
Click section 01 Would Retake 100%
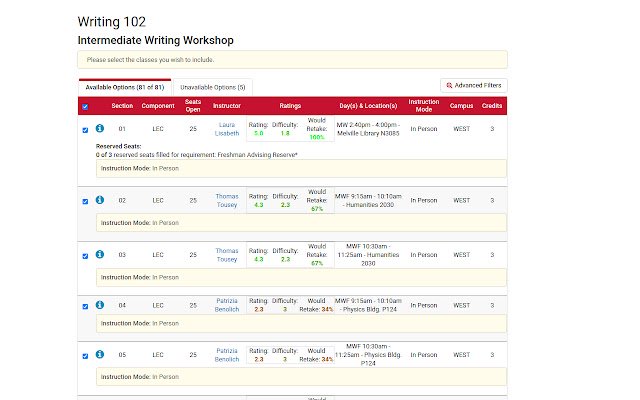tap(317, 138)
